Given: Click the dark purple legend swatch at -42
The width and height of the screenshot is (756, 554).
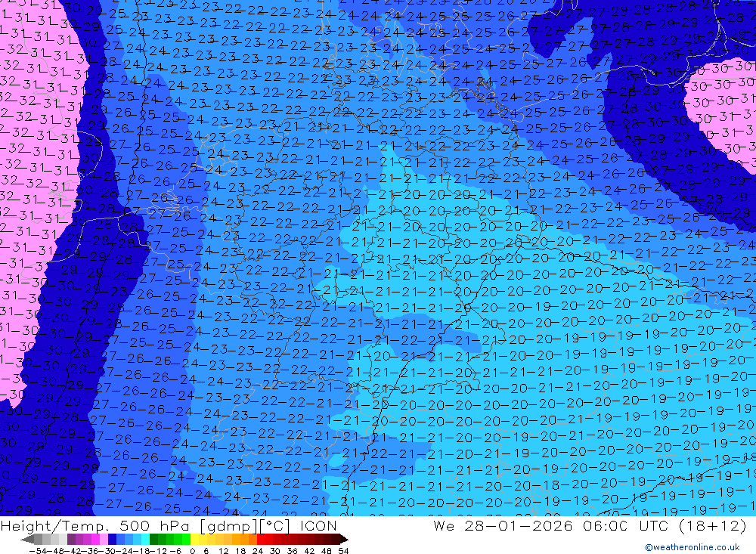Looking at the screenshot, I should pos(71,539).
